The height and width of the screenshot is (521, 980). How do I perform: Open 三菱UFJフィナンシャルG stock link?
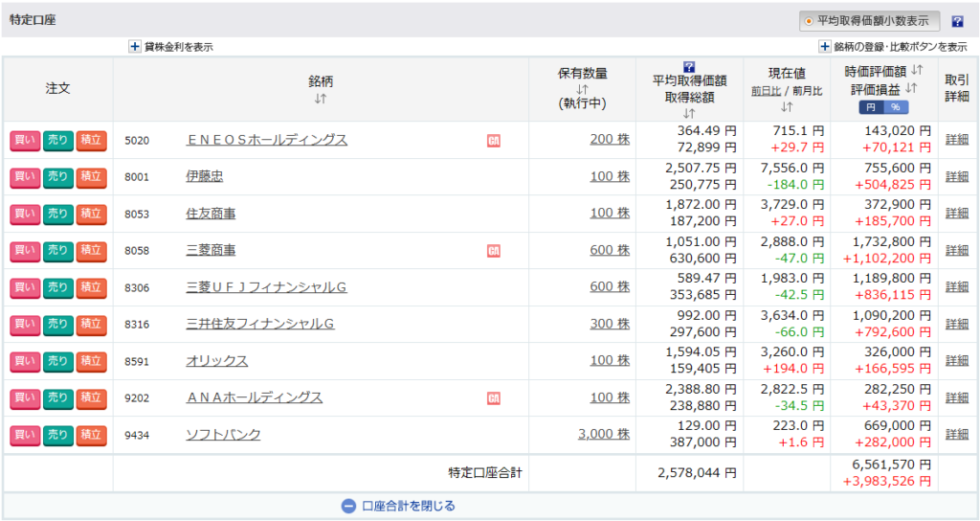(266, 287)
